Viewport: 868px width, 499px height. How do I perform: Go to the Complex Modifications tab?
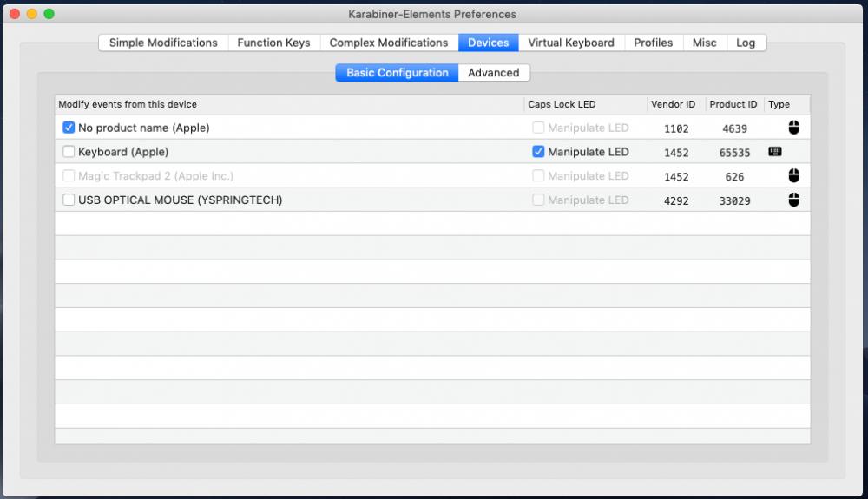[389, 43]
